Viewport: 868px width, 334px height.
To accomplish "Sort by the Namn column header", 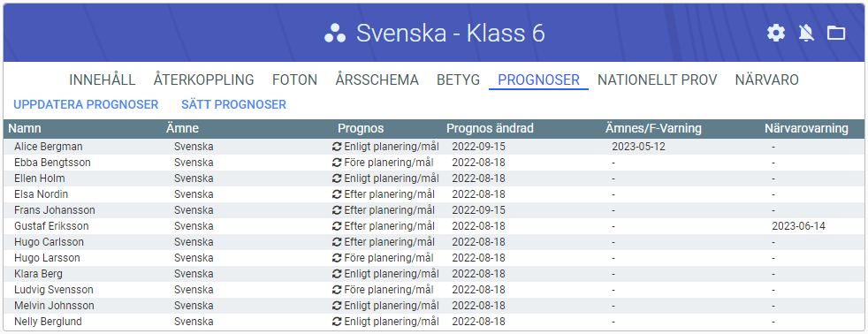I will coord(25,128).
